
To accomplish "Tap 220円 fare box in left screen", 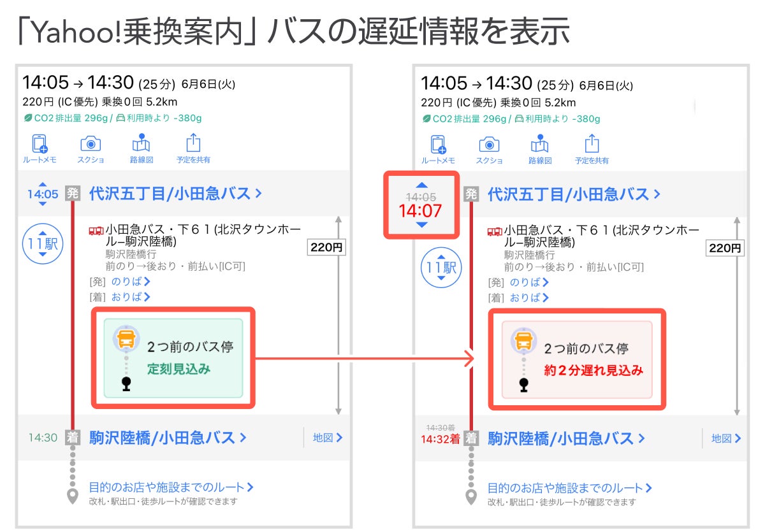I will tap(326, 247).
